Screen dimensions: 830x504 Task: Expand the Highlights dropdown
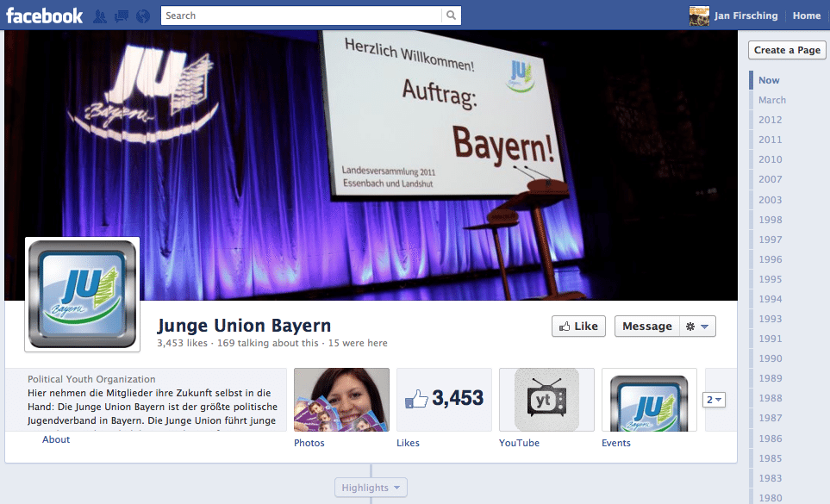tap(371, 488)
